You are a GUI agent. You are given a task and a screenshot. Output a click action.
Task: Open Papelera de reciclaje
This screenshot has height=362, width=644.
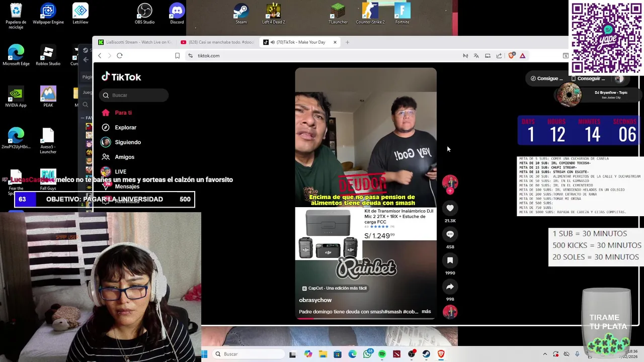click(16, 16)
